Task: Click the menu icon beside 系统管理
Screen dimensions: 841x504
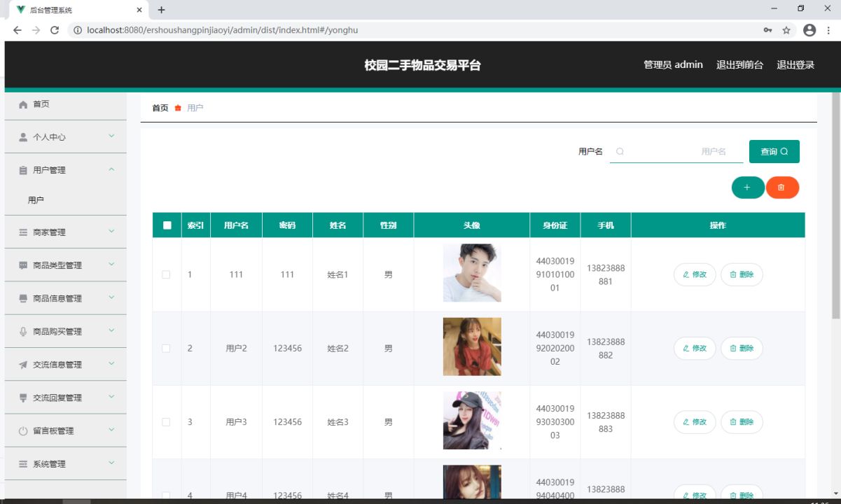Action: pyautogui.click(x=23, y=464)
